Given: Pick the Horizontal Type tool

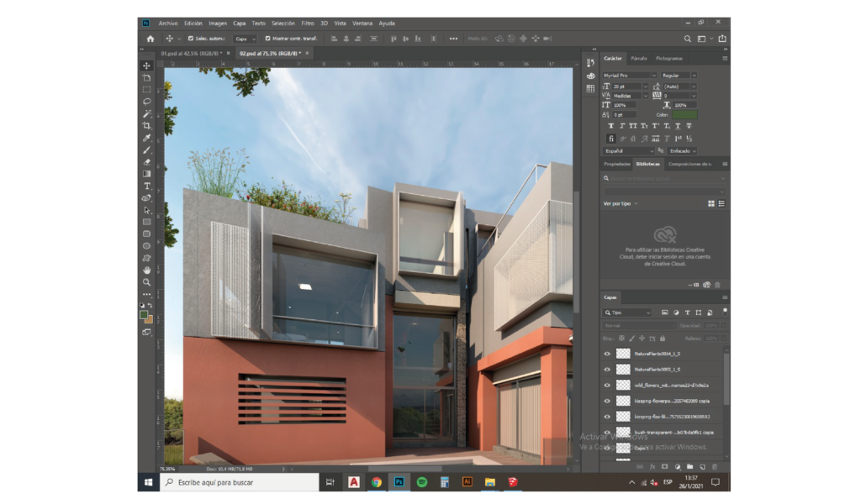Looking at the screenshot, I should coord(146,186).
